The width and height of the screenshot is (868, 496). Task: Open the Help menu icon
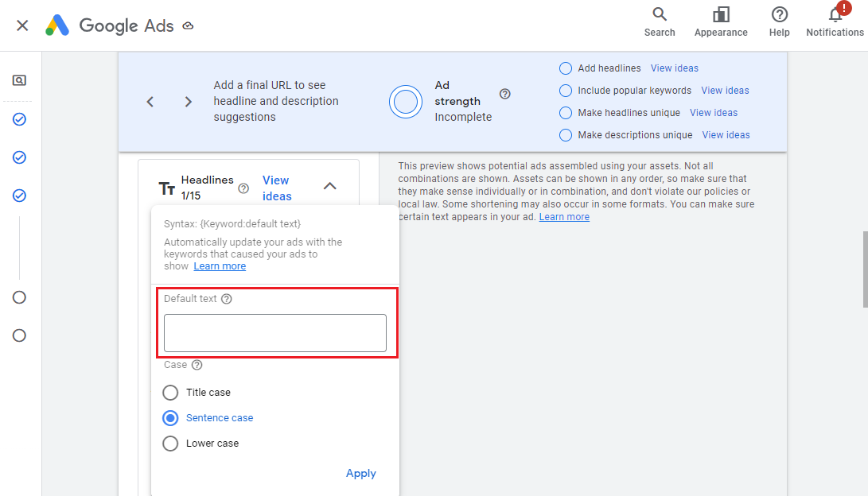(x=779, y=21)
